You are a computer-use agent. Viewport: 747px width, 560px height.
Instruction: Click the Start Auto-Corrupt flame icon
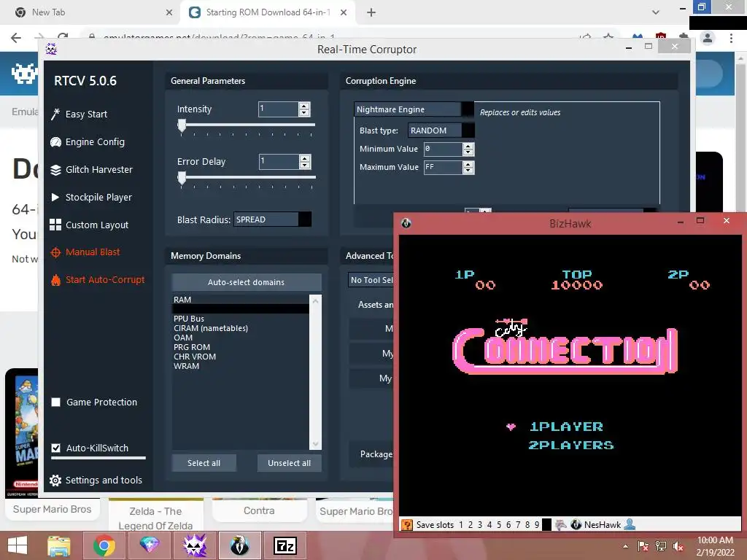pyautogui.click(x=55, y=280)
